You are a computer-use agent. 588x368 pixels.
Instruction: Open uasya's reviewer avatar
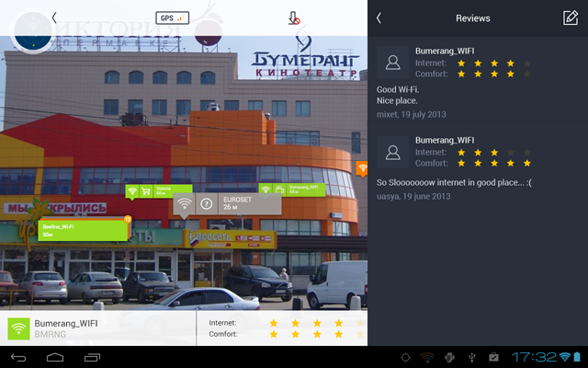[x=392, y=152]
